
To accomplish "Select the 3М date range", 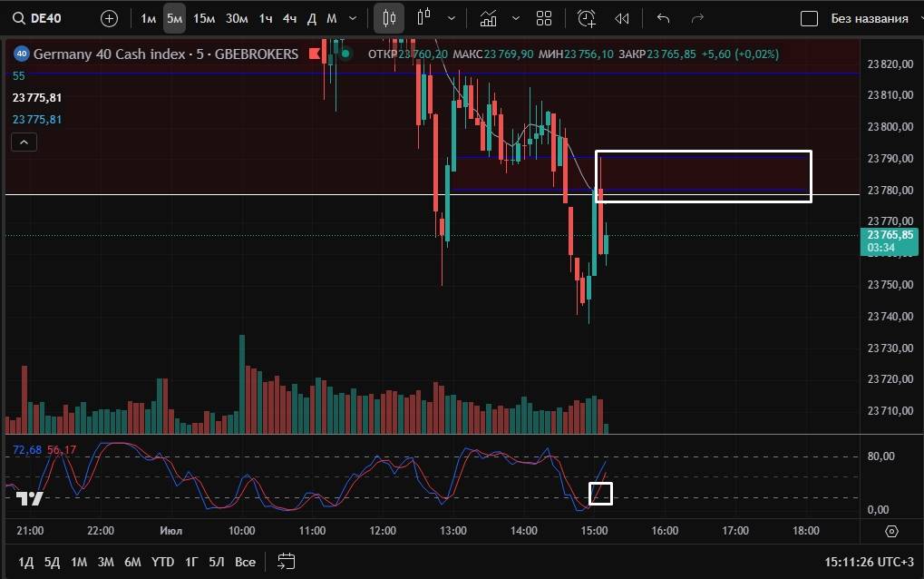I will click(x=105, y=562).
